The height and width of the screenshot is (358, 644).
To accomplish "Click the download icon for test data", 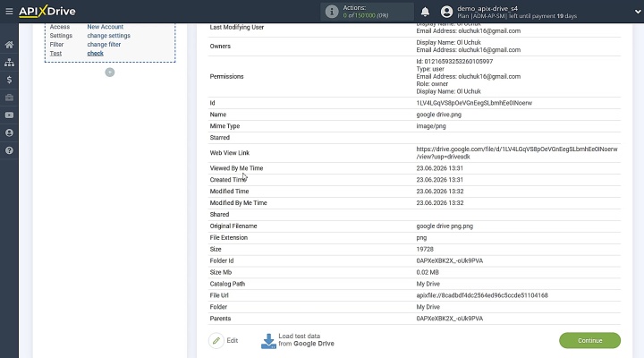I will pyautogui.click(x=268, y=341).
